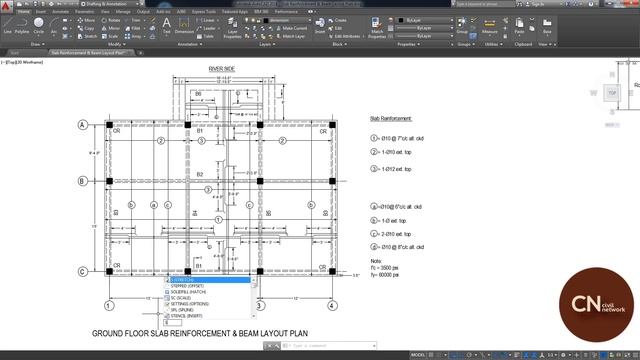
Task: Open the lineweight ByLayer dropdown
Action: click(x=425, y=28)
